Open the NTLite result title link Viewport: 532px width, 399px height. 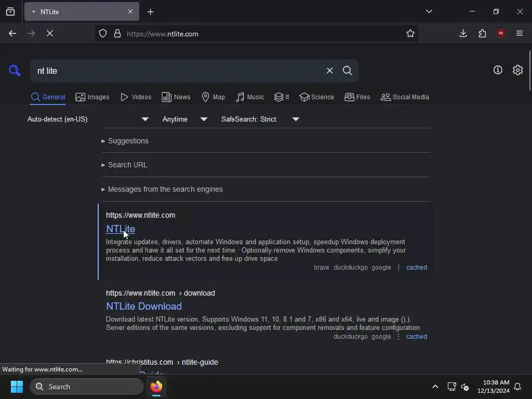[x=121, y=229]
